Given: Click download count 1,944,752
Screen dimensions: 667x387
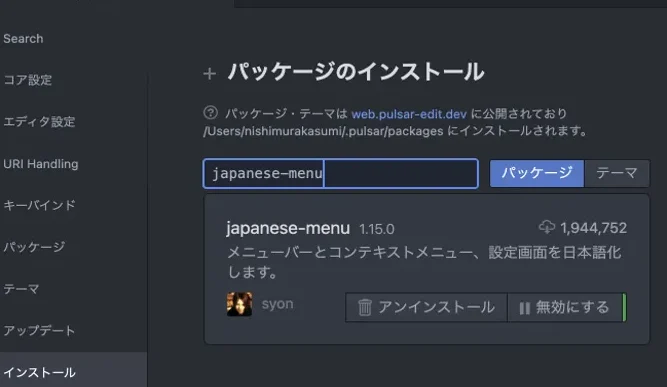Looking at the screenshot, I should (593, 228).
